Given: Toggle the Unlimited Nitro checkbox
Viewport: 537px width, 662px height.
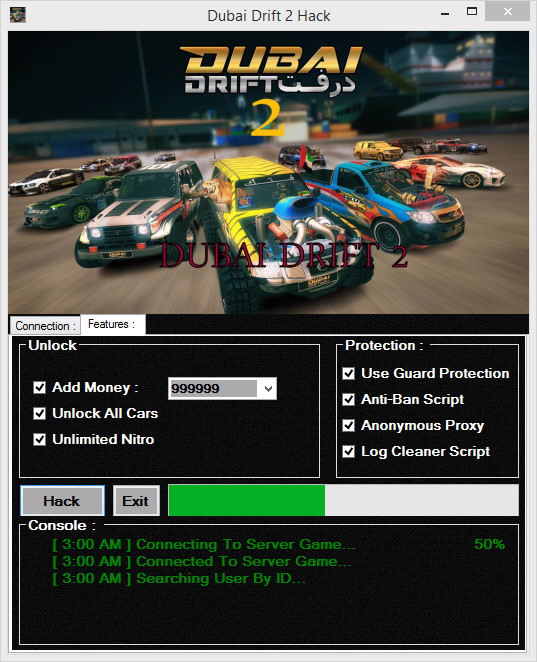Looking at the screenshot, I should pos(39,440).
